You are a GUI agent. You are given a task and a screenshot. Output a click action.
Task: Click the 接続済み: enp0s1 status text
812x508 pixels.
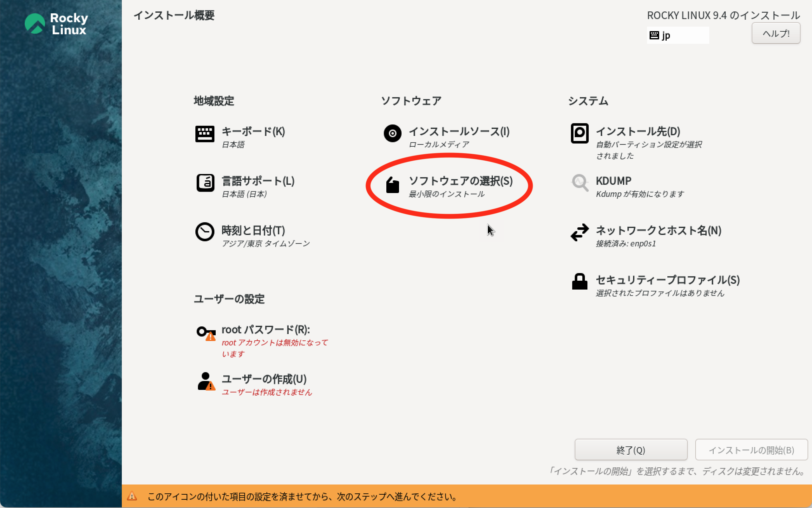tap(626, 243)
